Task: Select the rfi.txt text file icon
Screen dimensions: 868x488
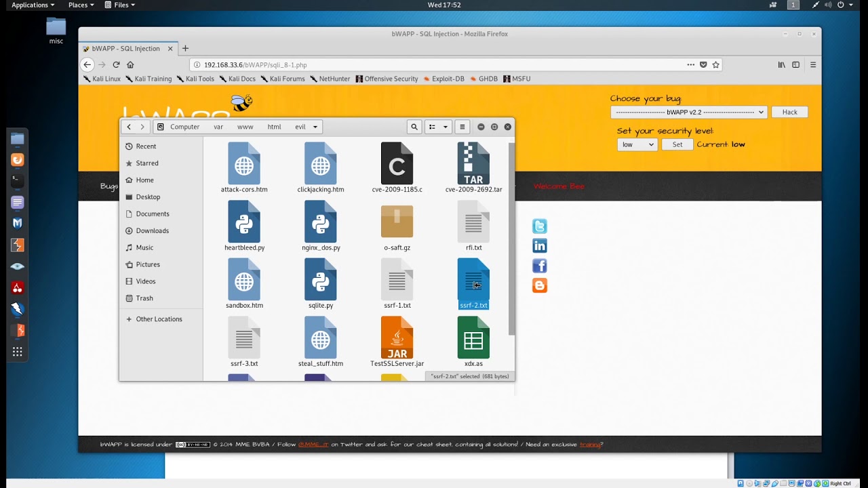Action: click(473, 221)
